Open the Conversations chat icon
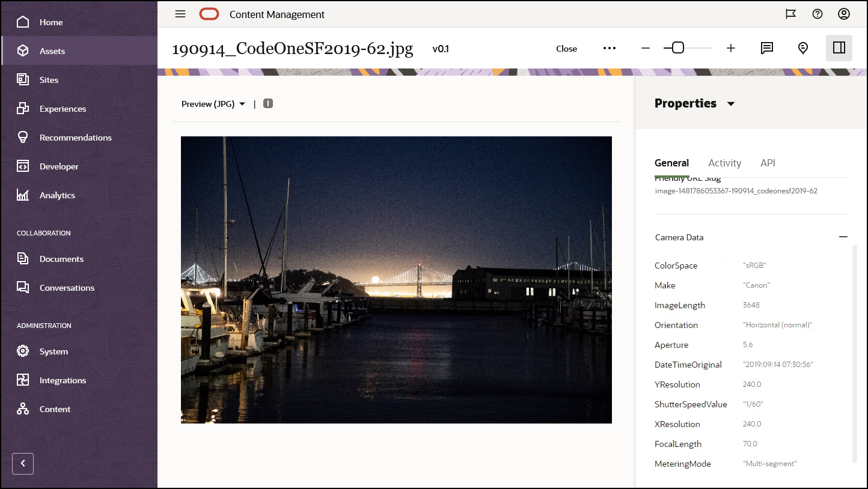868x489 pixels. tap(23, 288)
